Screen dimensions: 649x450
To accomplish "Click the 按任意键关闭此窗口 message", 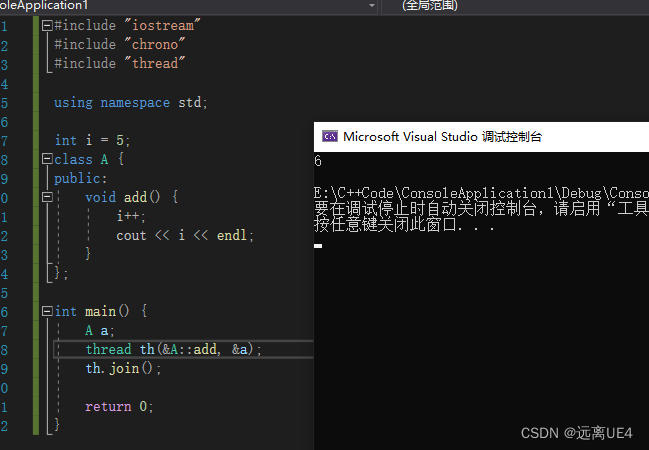I will 404,225.
